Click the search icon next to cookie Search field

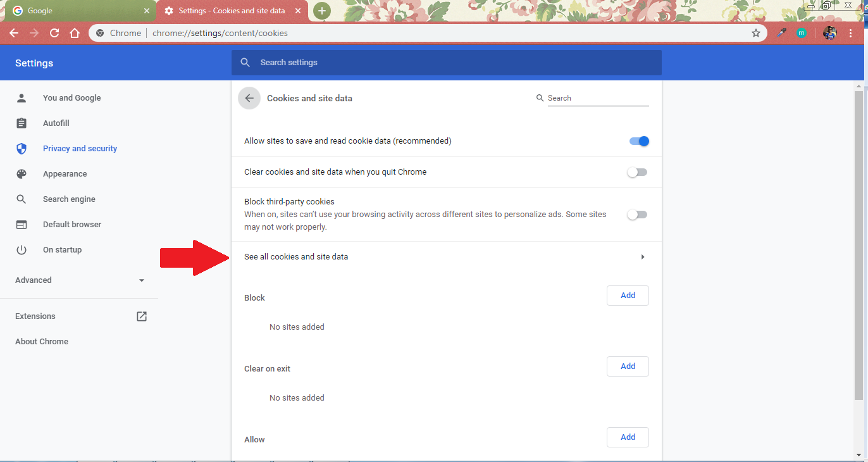click(540, 98)
